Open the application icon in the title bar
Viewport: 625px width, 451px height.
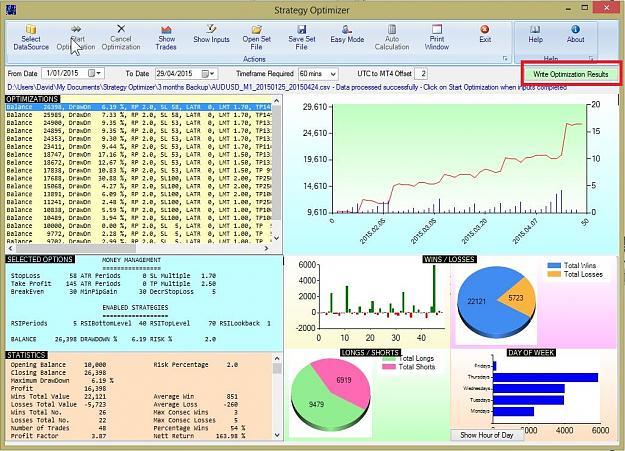click(11, 9)
